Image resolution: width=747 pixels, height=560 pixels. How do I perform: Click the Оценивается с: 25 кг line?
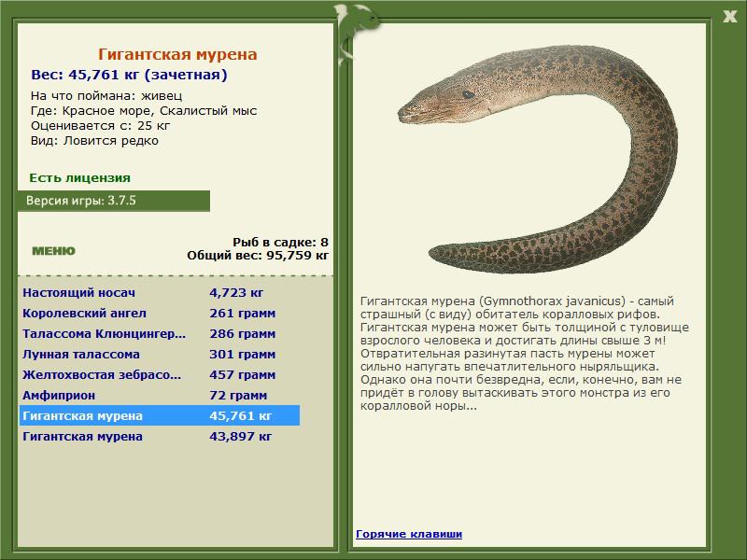pos(101,126)
